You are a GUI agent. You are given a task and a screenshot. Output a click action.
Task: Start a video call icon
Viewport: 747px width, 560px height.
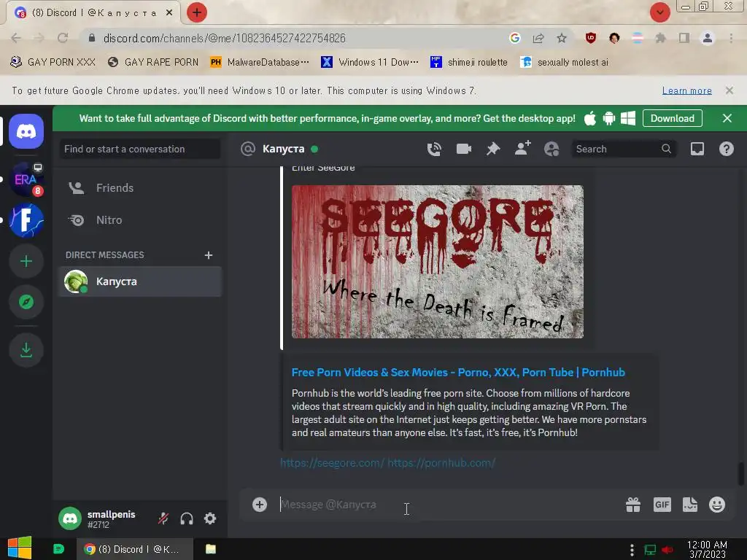463,149
